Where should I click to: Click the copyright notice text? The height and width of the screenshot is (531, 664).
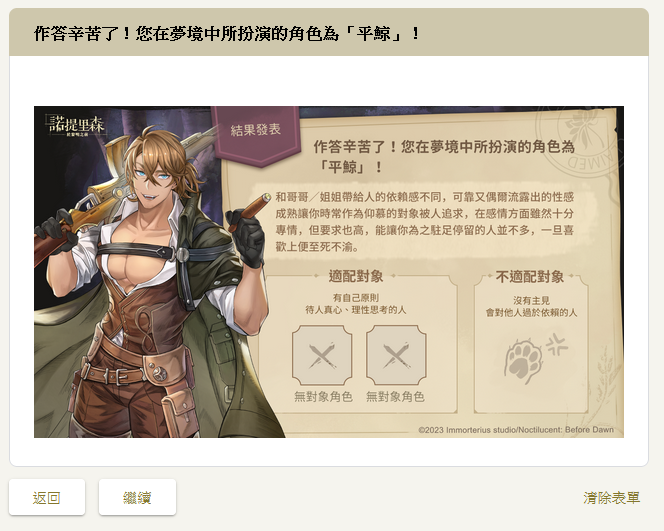tap(516, 429)
